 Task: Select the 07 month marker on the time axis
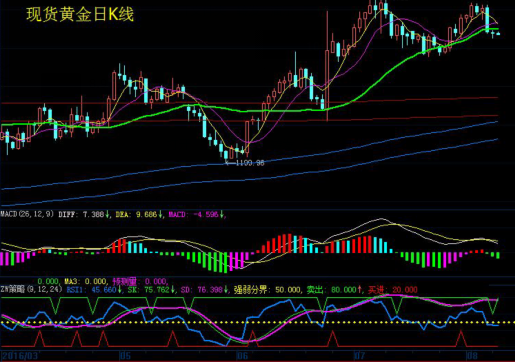point(359,356)
